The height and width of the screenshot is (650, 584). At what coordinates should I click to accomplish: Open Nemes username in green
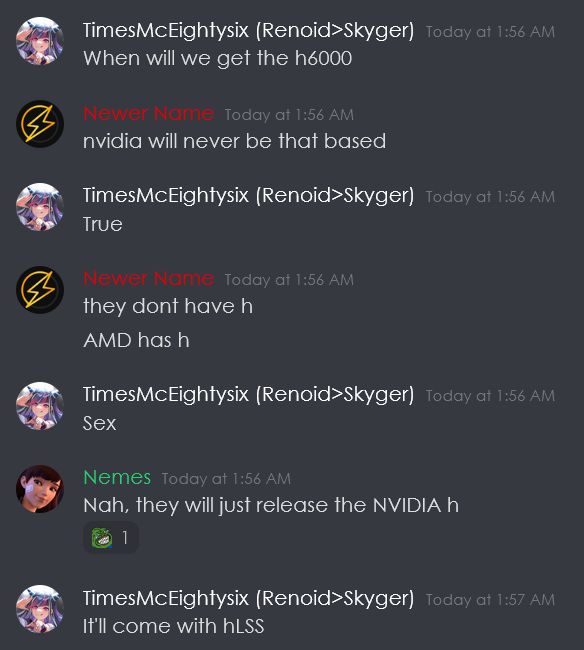[117, 478]
